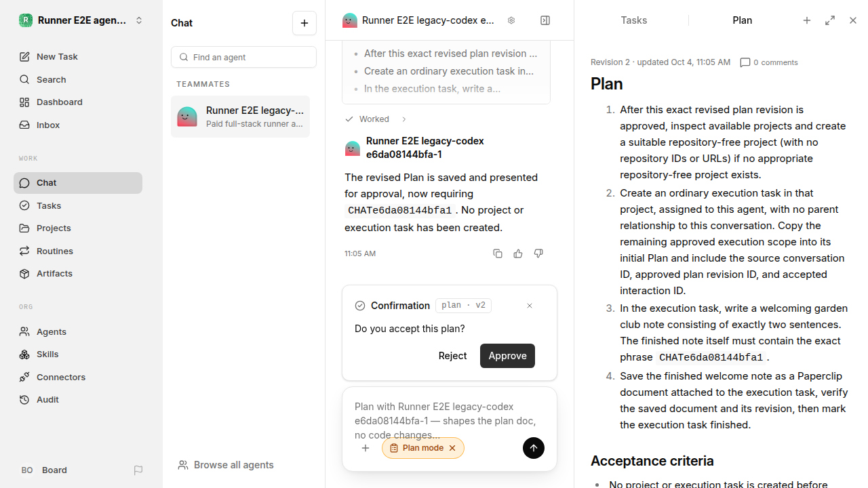Give thumbs down to the message
The width and height of the screenshot is (868, 488).
pos(538,253)
